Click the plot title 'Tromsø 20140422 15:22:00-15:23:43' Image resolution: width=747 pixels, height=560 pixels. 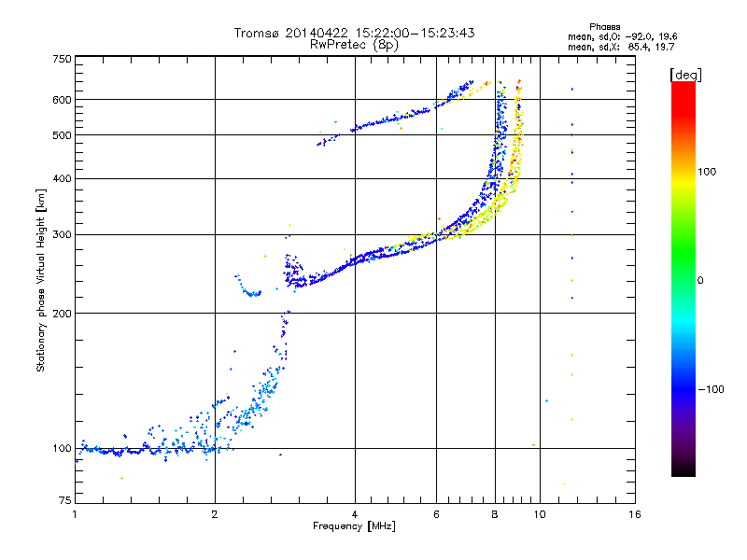coord(354,33)
